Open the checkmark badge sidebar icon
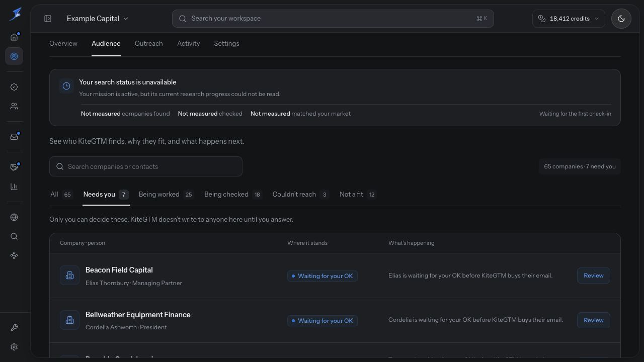Image resolution: width=644 pixels, height=362 pixels. pyautogui.click(x=14, y=87)
